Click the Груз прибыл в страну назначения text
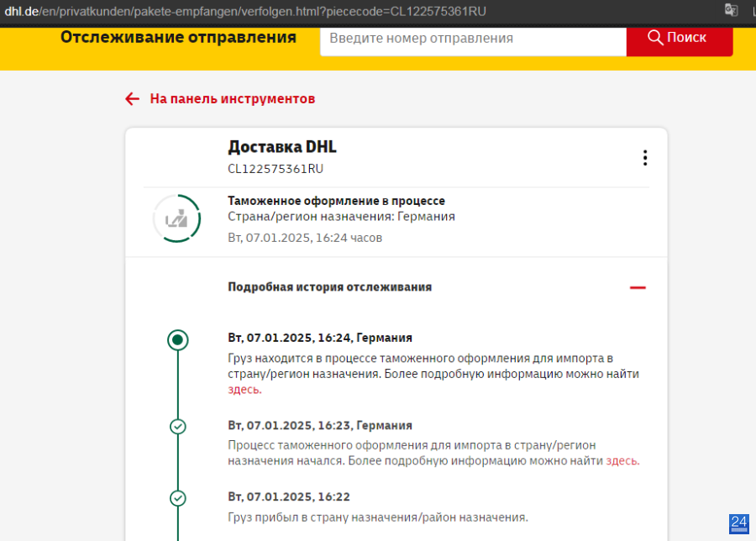This screenshot has width=756, height=541. (377, 517)
